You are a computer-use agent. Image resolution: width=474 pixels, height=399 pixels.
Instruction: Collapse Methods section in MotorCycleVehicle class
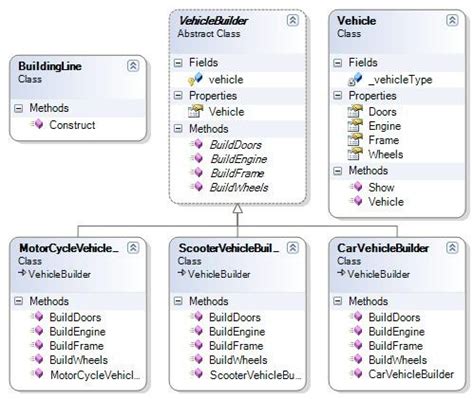[x=19, y=301]
